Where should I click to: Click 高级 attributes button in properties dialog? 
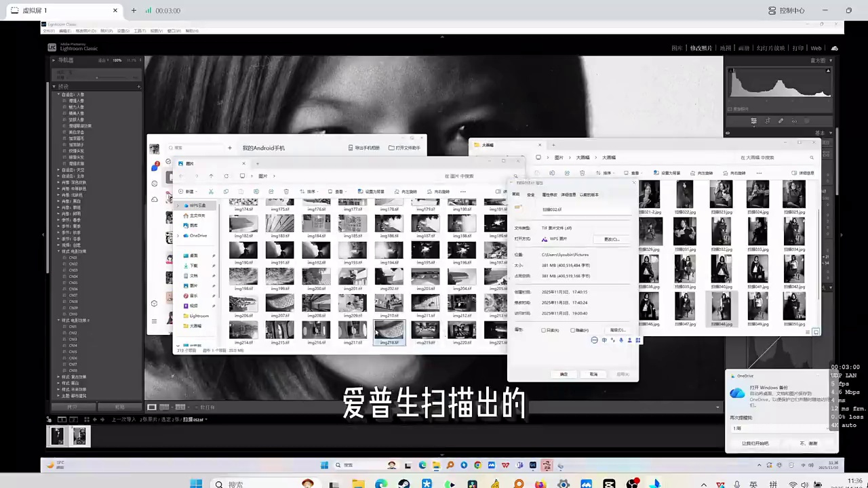616,330
